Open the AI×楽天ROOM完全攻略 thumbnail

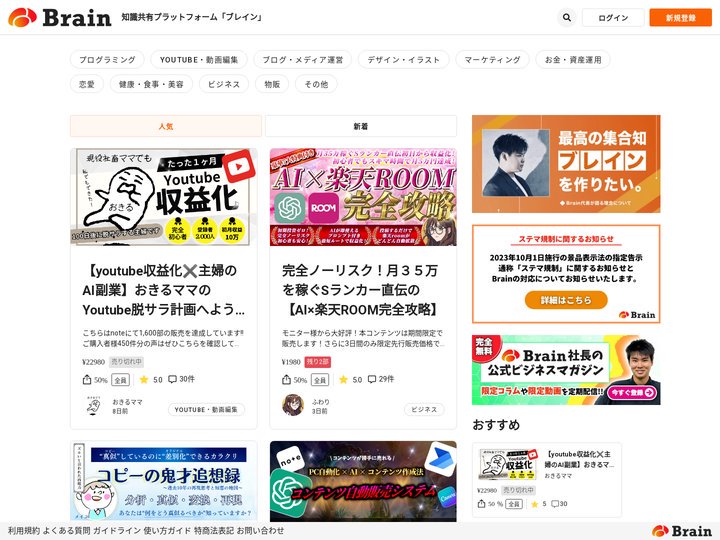(x=363, y=197)
